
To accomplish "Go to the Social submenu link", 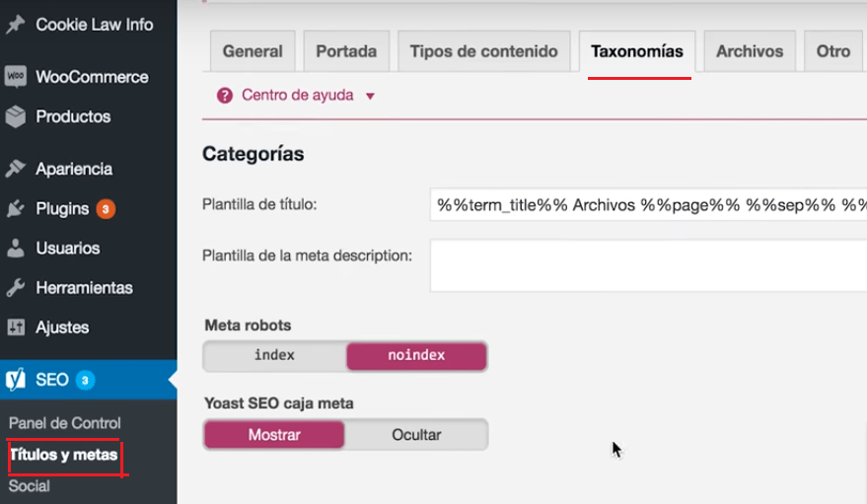I will click(29, 486).
